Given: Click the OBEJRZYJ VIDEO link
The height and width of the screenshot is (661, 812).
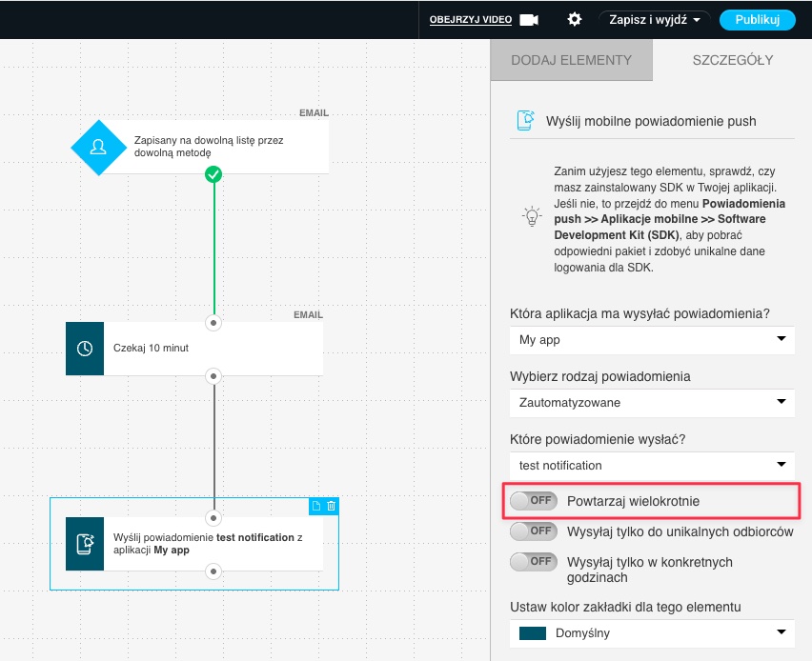Looking at the screenshot, I should [470, 20].
